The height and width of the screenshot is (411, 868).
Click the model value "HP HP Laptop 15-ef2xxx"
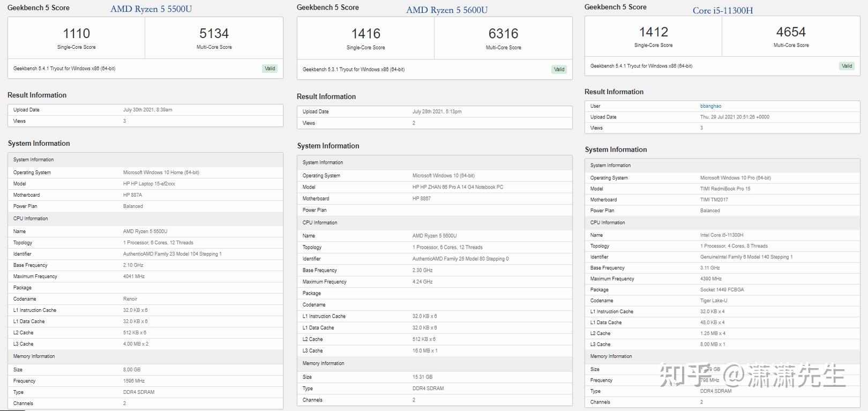pos(149,184)
